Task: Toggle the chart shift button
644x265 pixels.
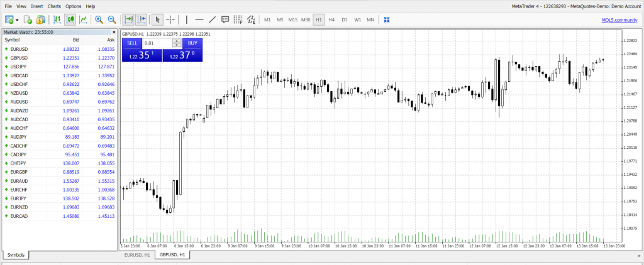Action: (141, 19)
